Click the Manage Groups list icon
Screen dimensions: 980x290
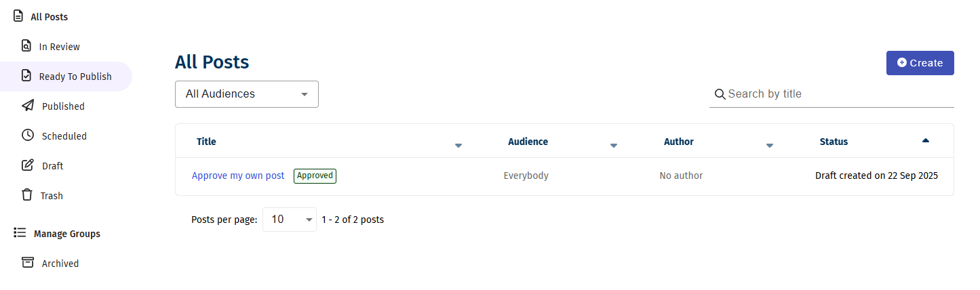point(20,233)
